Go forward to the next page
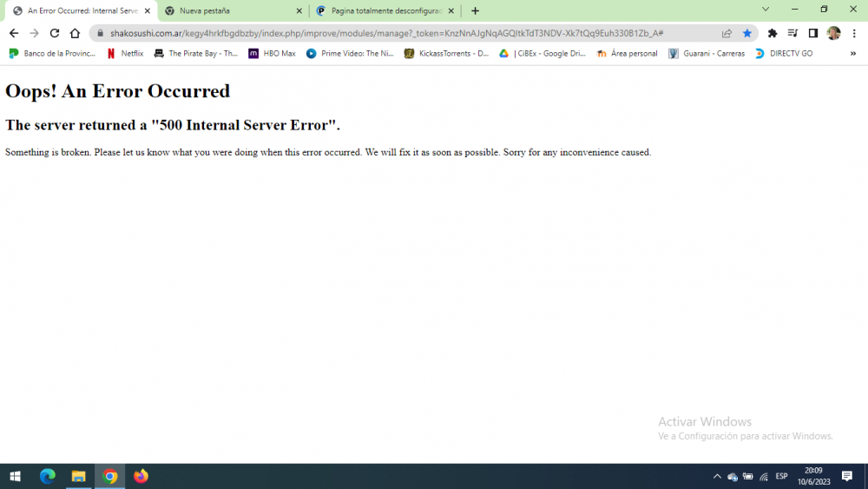This screenshot has height=489, width=868. pyautogui.click(x=35, y=33)
